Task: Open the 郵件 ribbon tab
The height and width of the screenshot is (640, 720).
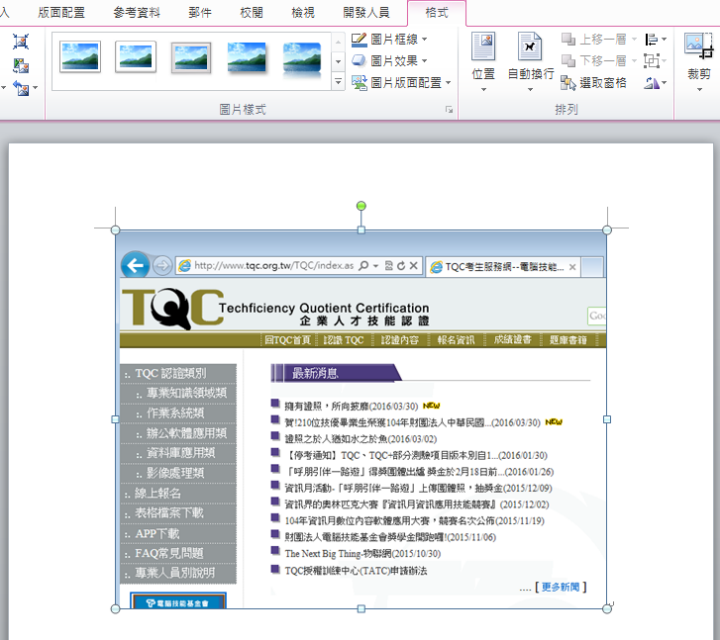Action: (x=200, y=12)
